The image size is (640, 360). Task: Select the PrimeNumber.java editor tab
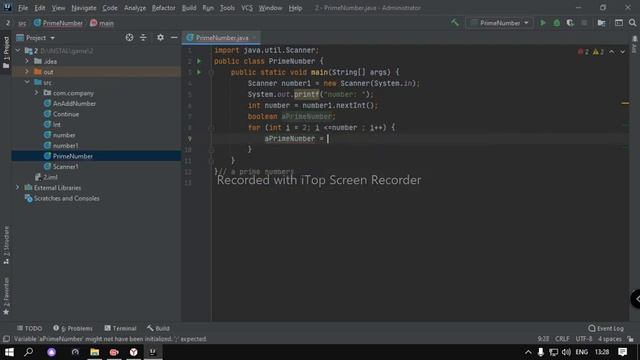(222, 38)
